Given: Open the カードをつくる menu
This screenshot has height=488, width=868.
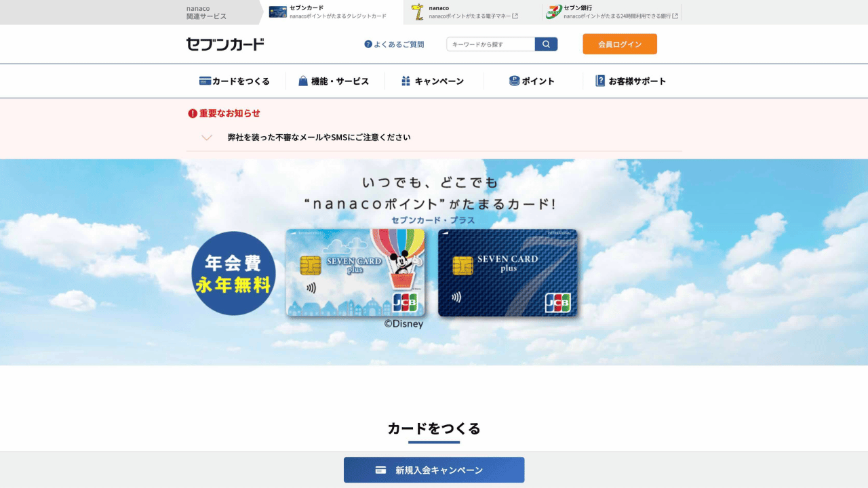Looking at the screenshot, I should tap(235, 81).
